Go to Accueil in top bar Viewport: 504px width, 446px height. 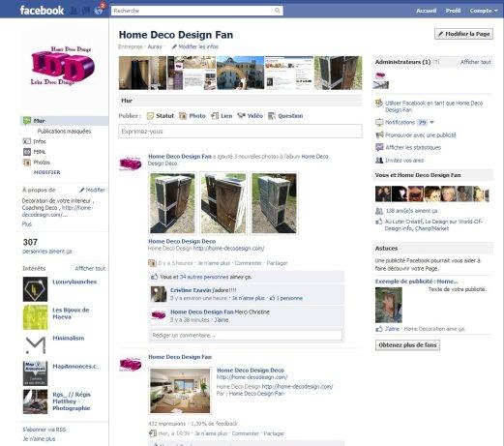(x=426, y=11)
